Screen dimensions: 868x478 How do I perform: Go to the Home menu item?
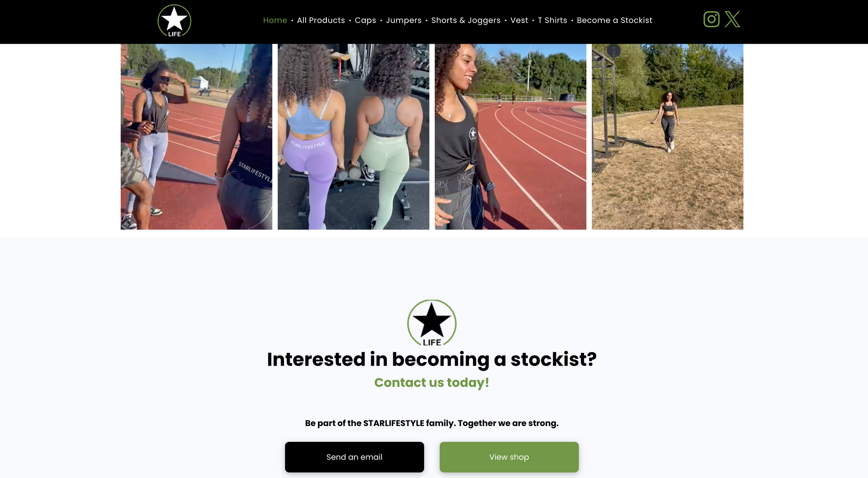click(x=275, y=20)
